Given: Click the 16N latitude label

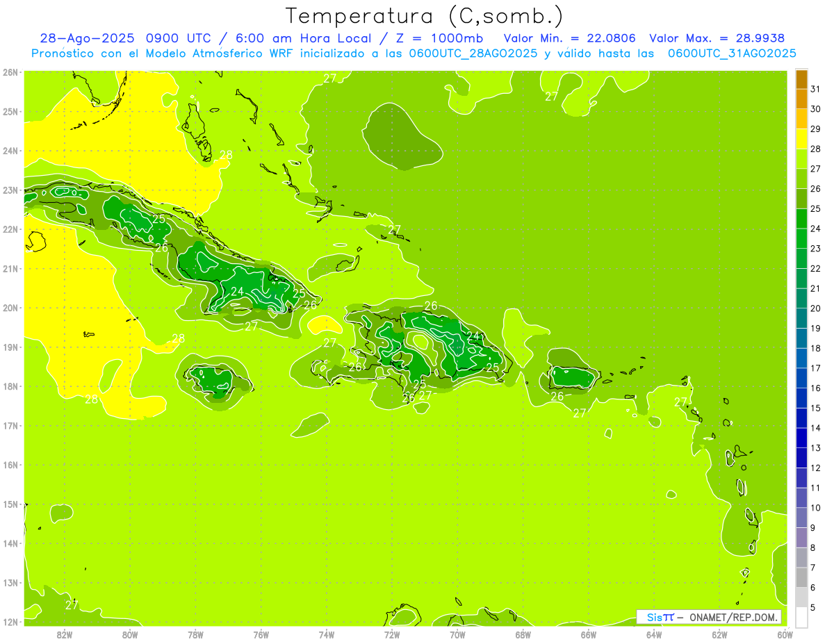Looking at the screenshot, I should point(10,465).
